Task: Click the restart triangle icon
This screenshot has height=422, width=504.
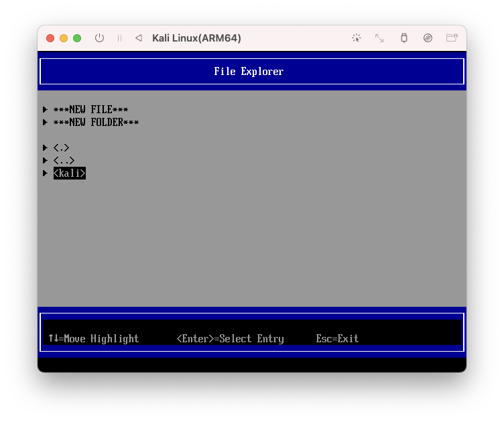Action: coord(139,38)
